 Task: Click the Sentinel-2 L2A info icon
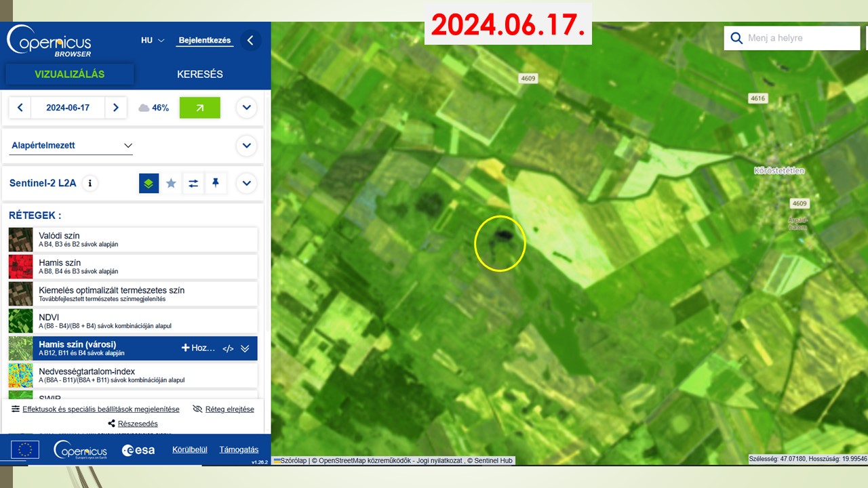coord(90,183)
